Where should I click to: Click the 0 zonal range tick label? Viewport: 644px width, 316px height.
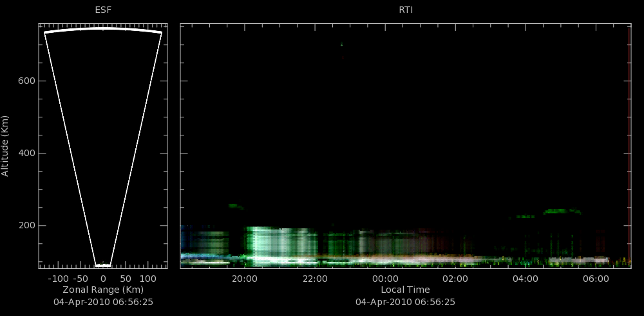point(103,279)
